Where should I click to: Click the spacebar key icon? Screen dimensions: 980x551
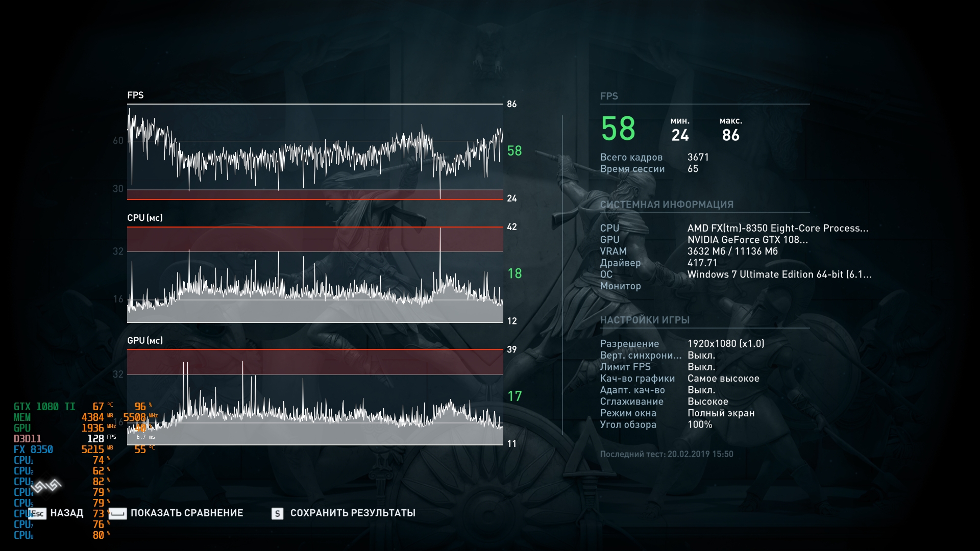tap(117, 513)
